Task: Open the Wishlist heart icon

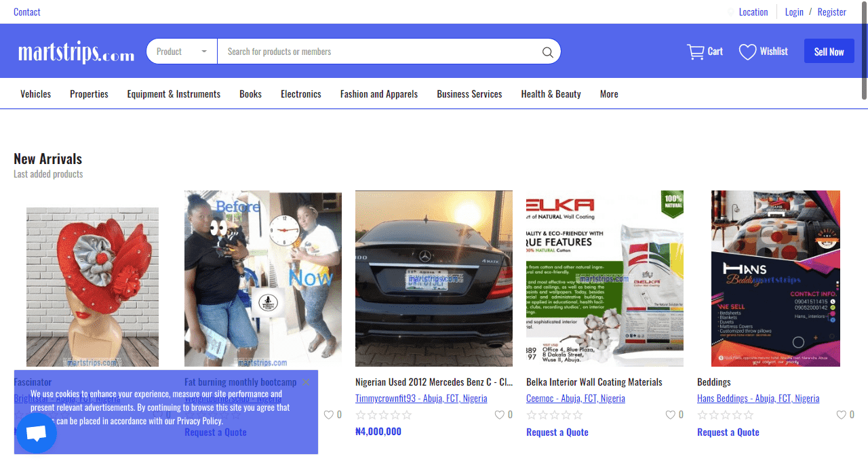Action: point(747,52)
